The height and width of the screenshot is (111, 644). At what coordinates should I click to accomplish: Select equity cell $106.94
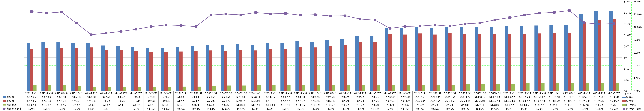pos(32,105)
